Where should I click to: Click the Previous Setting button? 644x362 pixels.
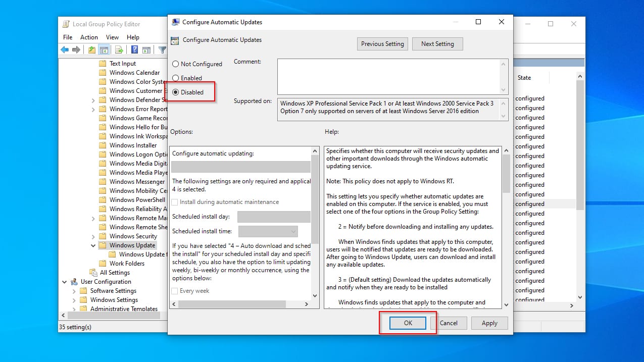tap(382, 44)
